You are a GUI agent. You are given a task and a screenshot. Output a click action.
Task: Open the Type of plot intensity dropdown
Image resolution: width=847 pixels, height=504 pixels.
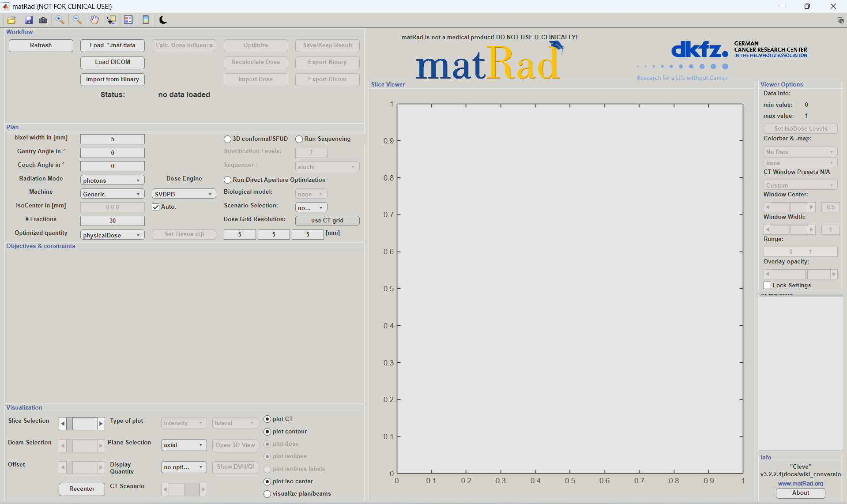pyautogui.click(x=184, y=423)
